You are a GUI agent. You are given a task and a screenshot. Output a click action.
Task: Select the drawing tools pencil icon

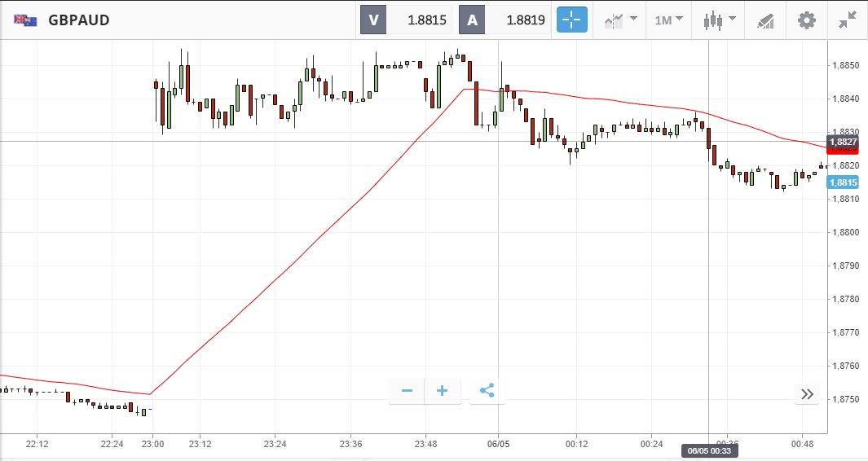(765, 20)
